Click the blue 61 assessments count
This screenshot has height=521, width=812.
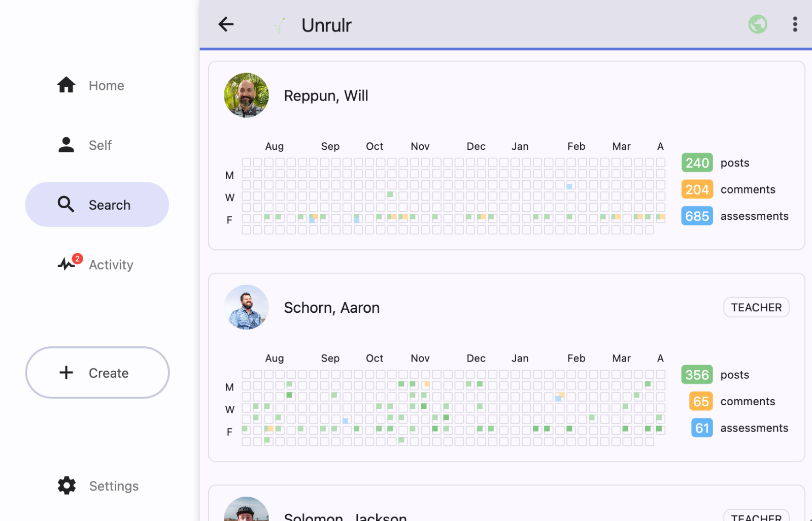701,428
